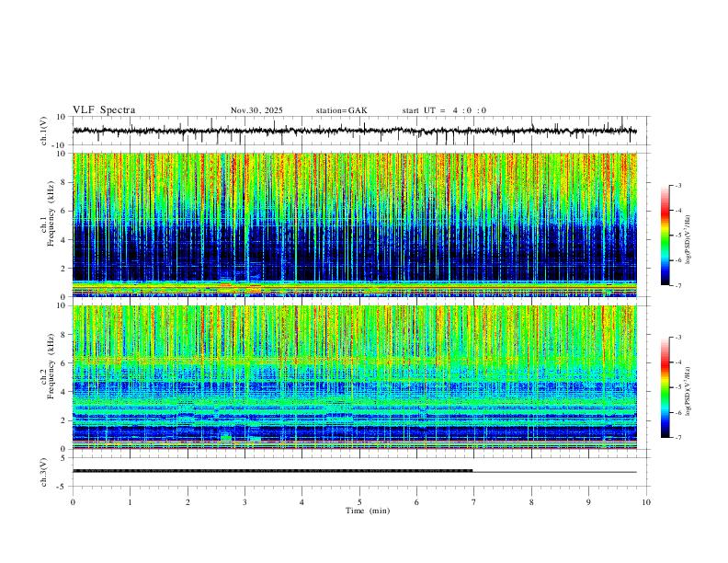The width and height of the screenshot is (728, 563).
Task: Click the ch.2 'Frequency (kHz)' axis label
Action: tap(51, 366)
